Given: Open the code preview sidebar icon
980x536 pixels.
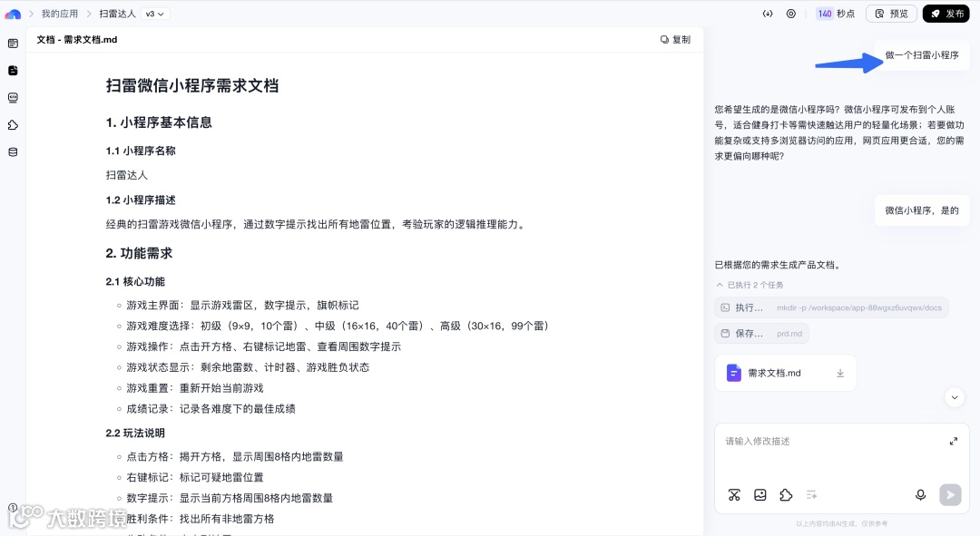Looking at the screenshot, I should pyautogui.click(x=13, y=97).
